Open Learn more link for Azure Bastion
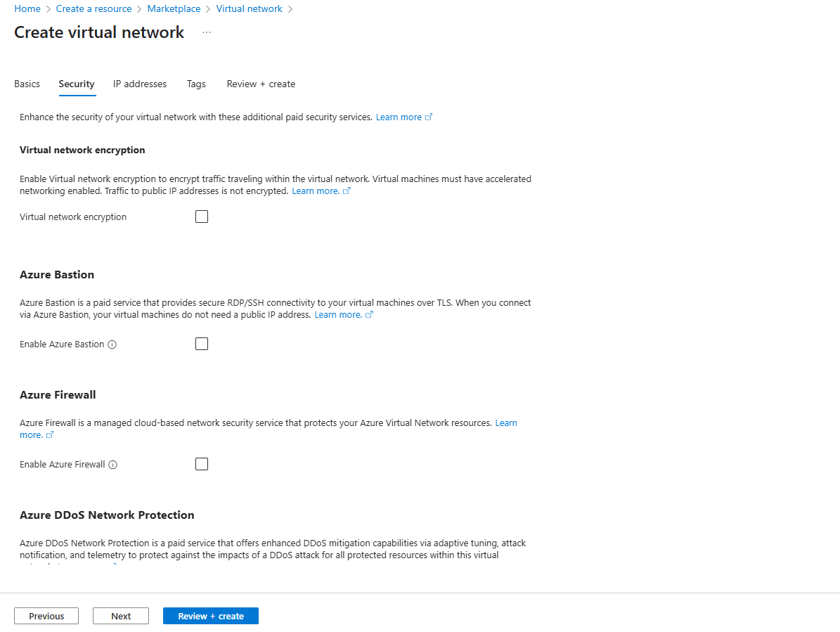Image resolution: width=840 pixels, height=632 pixels. pyautogui.click(x=338, y=314)
